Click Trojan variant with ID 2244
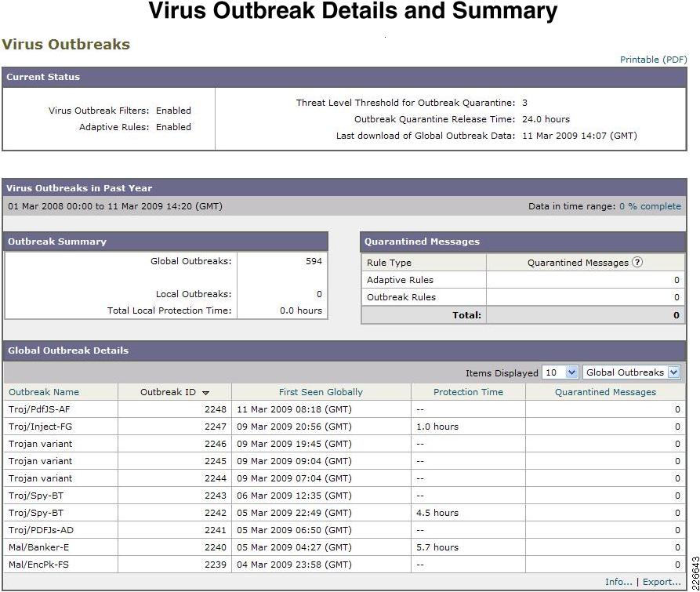Viewport: 700px width, 592px height. coord(40,478)
